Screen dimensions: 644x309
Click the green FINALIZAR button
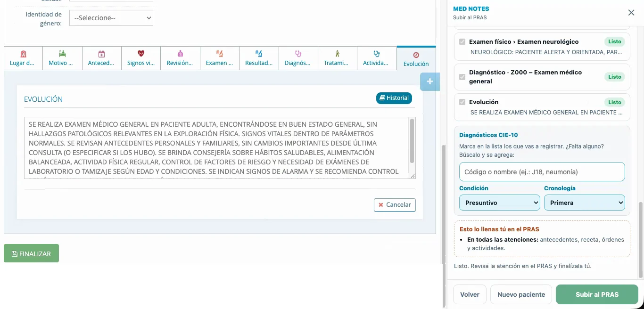(x=31, y=253)
